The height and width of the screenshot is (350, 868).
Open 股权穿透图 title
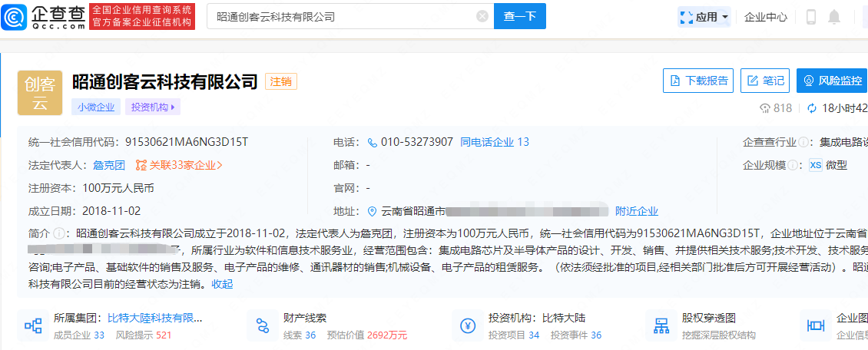(708, 318)
